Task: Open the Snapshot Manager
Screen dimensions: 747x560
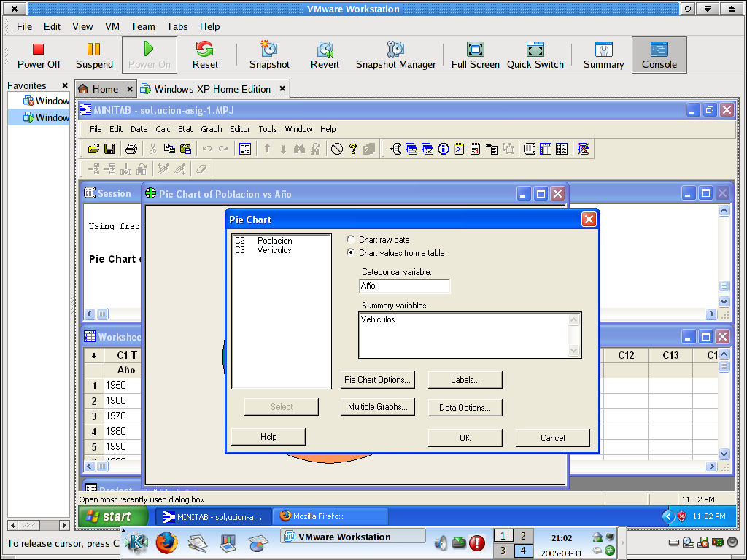Action: (395, 55)
